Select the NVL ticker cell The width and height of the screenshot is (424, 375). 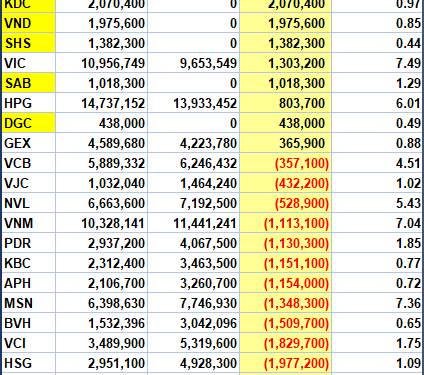pos(29,203)
